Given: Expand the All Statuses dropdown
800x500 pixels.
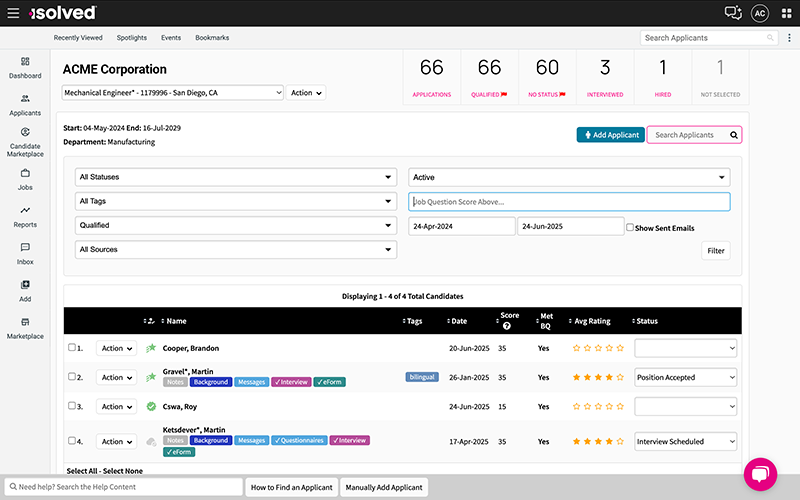Looking at the screenshot, I should pyautogui.click(x=236, y=177).
